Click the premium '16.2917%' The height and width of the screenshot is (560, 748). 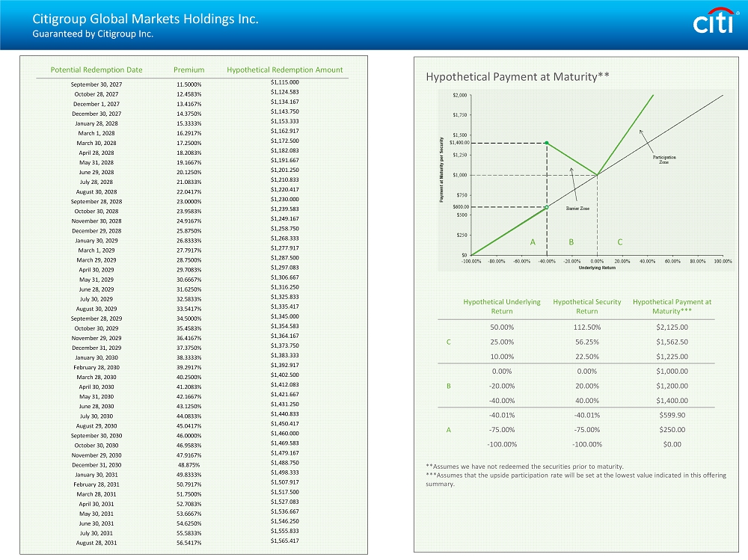point(189,133)
